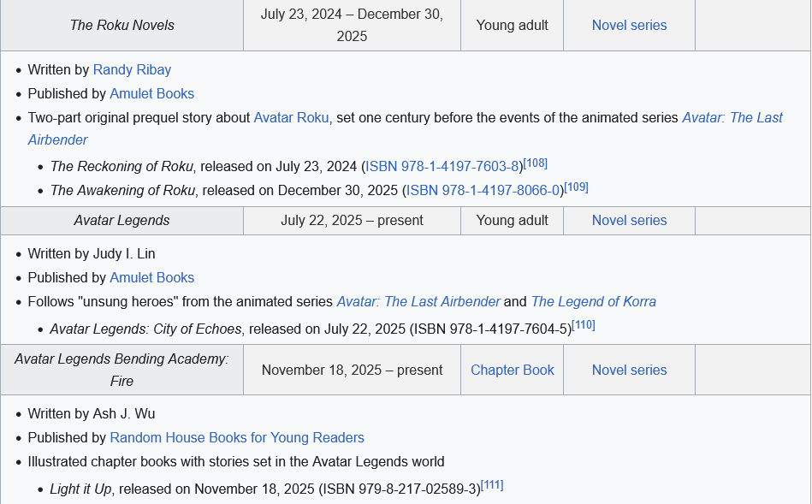Viewport: 812px width, 504px height.
Task: Click The Reckoning of Roku title text
Action: coord(122,166)
